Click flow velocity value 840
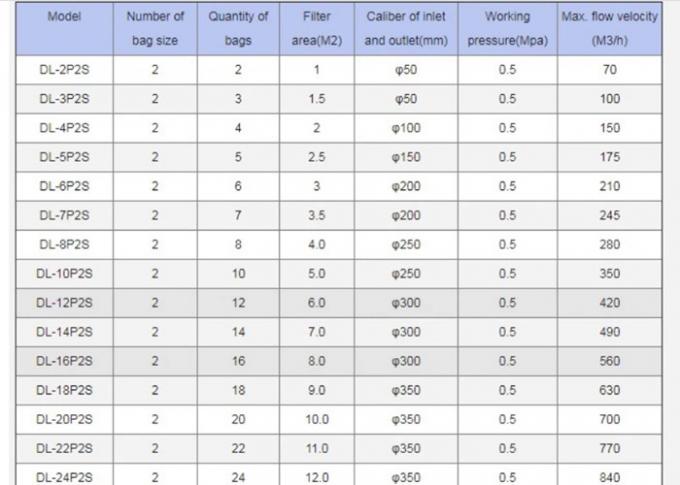Viewport: 680px width, 485px height. 609,478
